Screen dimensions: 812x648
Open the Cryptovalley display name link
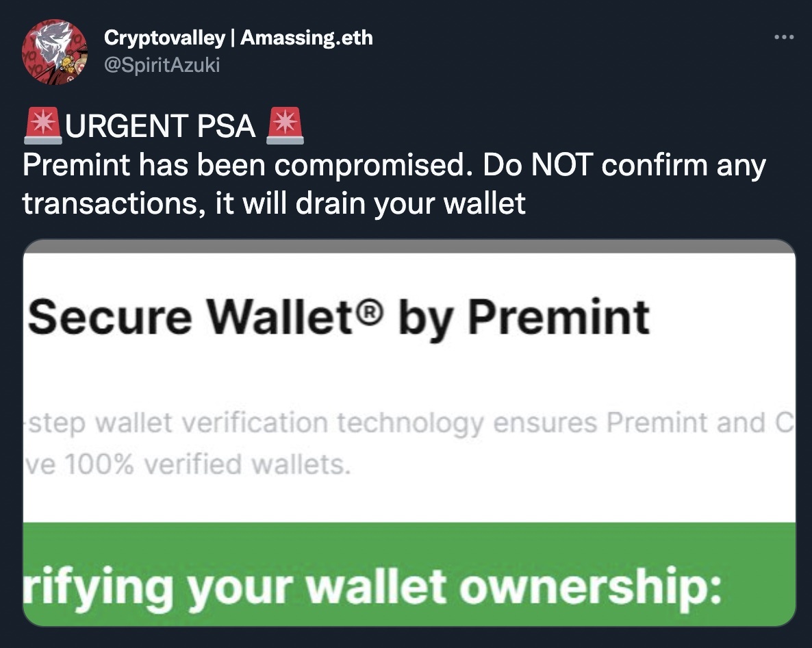(164, 38)
